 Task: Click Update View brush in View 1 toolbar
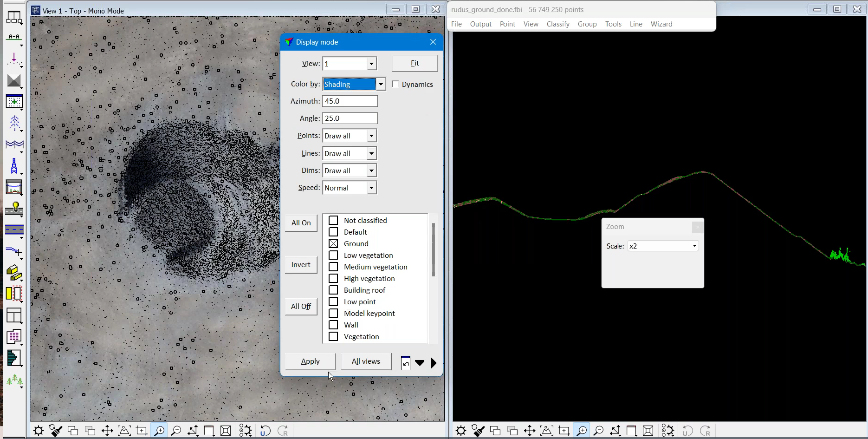56,431
